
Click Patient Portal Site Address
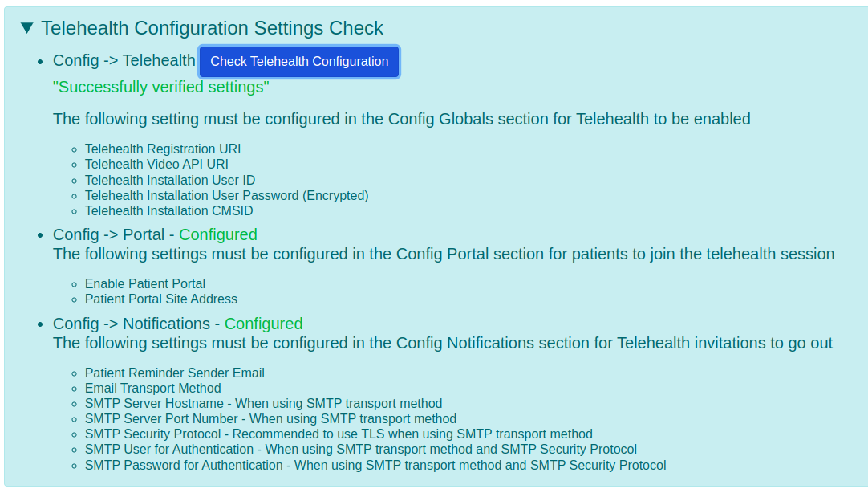(160, 299)
